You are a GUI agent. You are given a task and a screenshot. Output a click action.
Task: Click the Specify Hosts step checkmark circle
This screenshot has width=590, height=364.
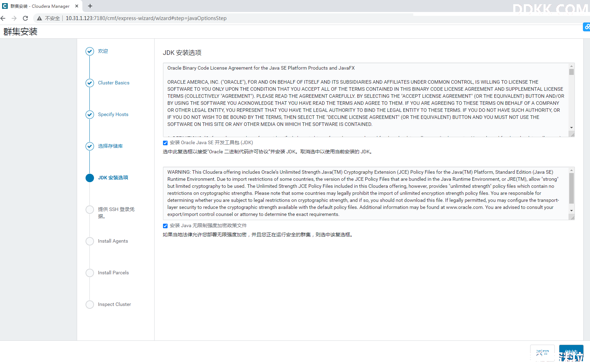point(90,115)
